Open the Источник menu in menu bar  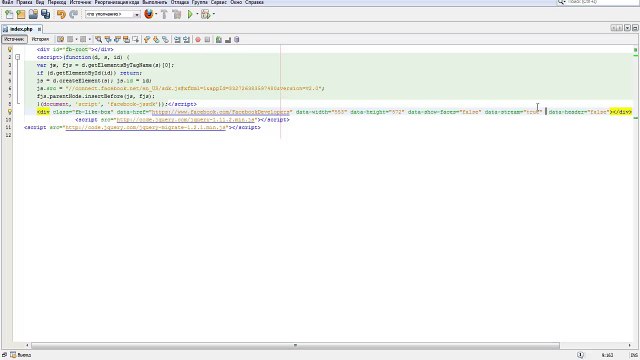click(x=80, y=2)
